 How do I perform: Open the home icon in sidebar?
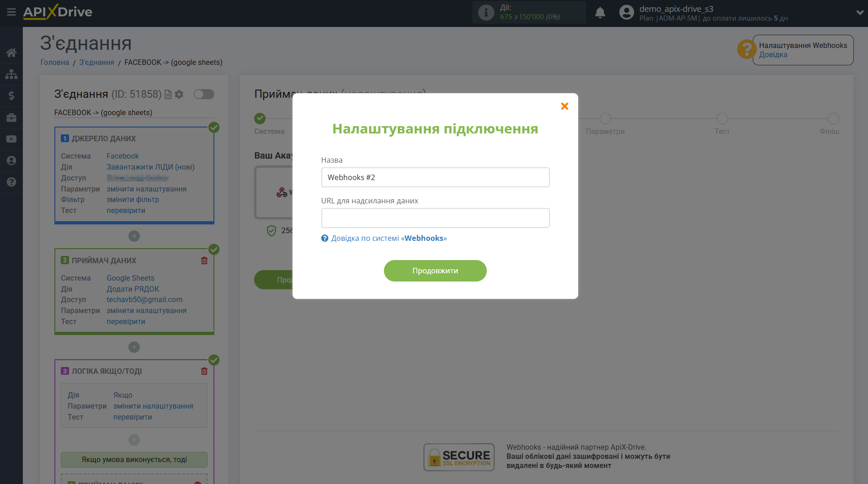click(x=11, y=53)
